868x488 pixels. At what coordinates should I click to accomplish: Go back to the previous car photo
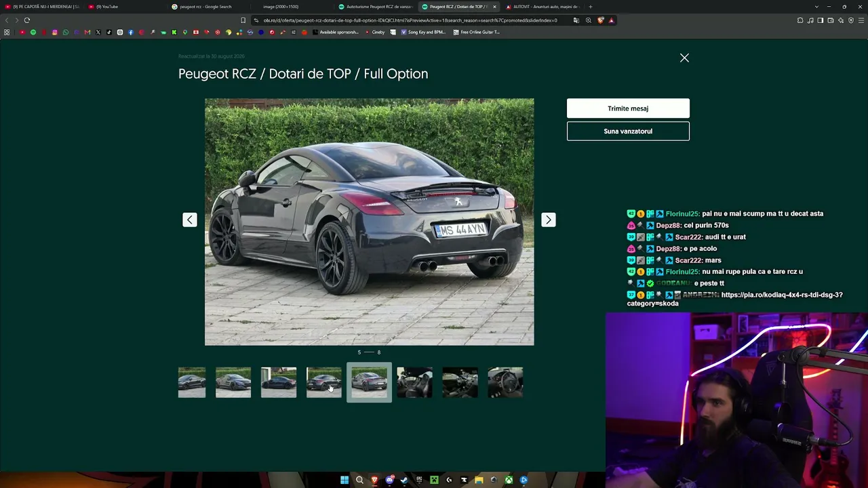point(190,220)
